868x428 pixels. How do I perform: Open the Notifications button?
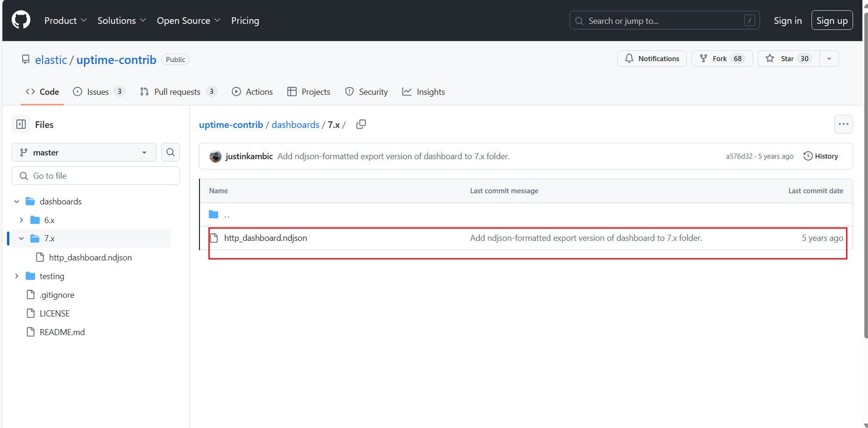click(652, 58)
